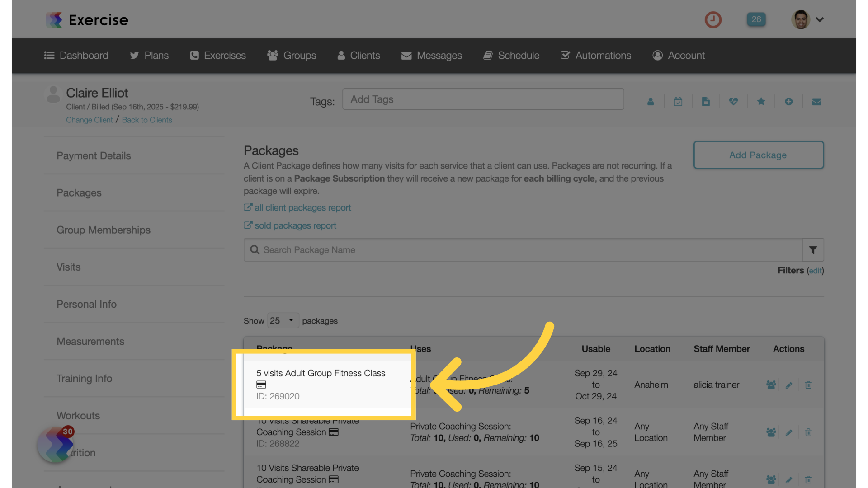Click the Change Client link
Viewport: 868px width, 488px height.
tap(90, 120)
